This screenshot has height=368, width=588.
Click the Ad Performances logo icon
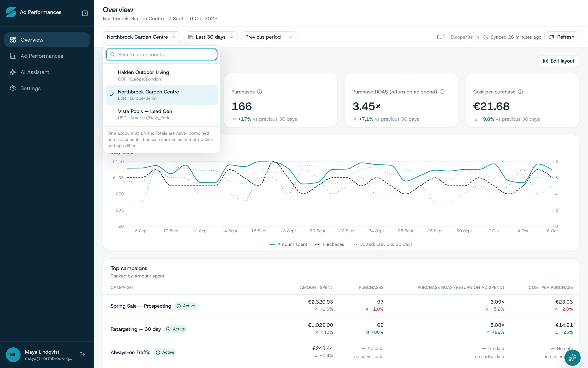pos(11,12)
